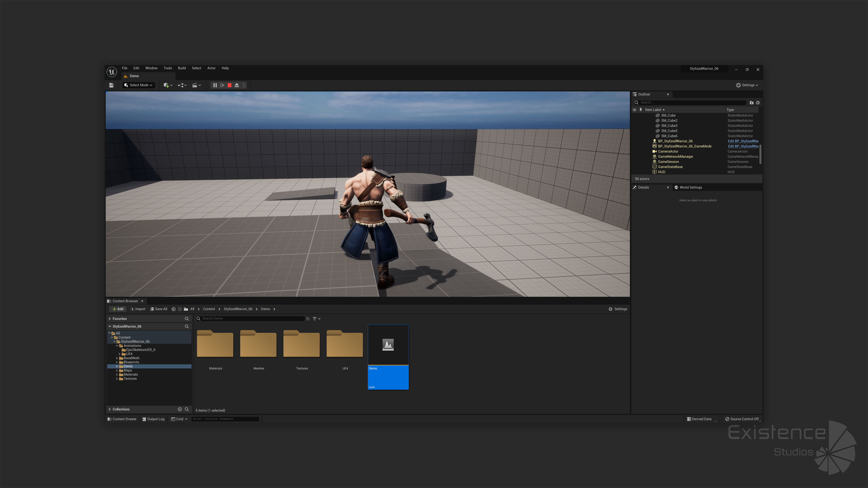Collapse the Animations folder in tree
The image size is (868, 488).
117,346
